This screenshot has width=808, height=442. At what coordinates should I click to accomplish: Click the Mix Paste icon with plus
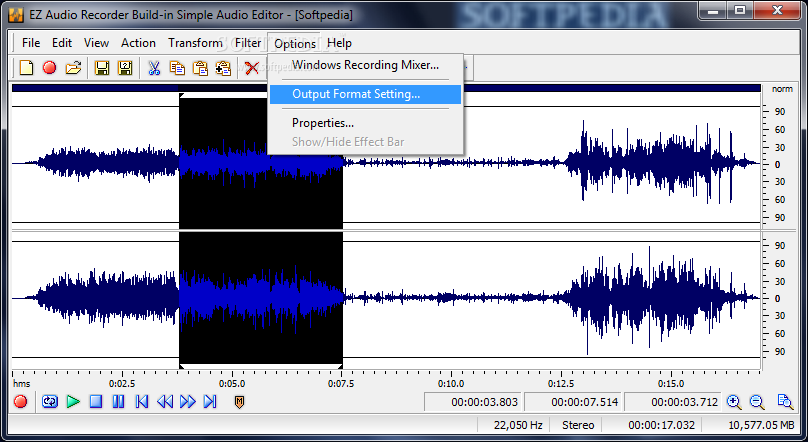pyautogui.click(x=223, y=67)
